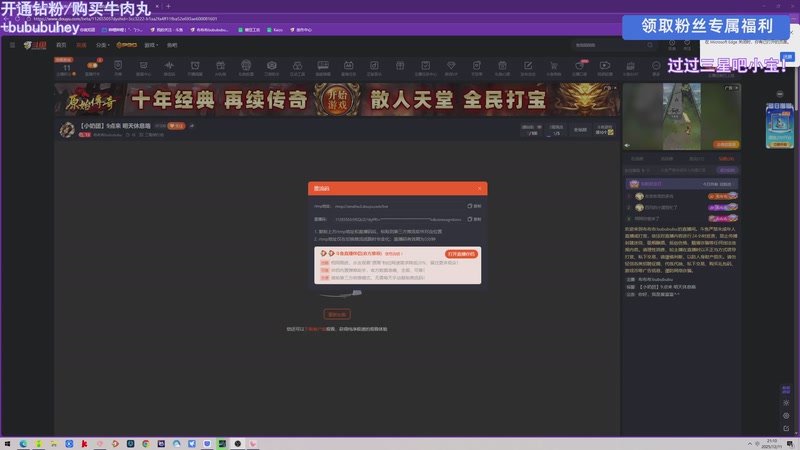Click the 领取粉丝专属福利 overlay button
The height and width of the screenshot is (450, 800).
point(706,26)
